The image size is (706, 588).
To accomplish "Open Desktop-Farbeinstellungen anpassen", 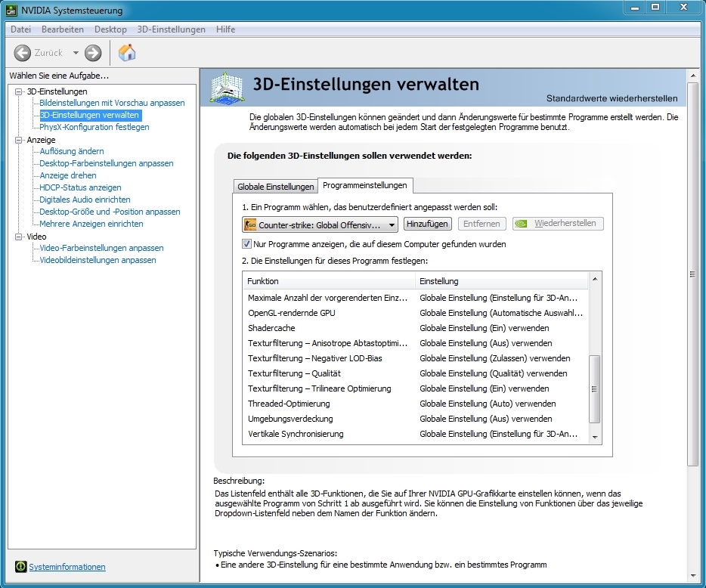I will pyautogui.click(x=107, y=163).
